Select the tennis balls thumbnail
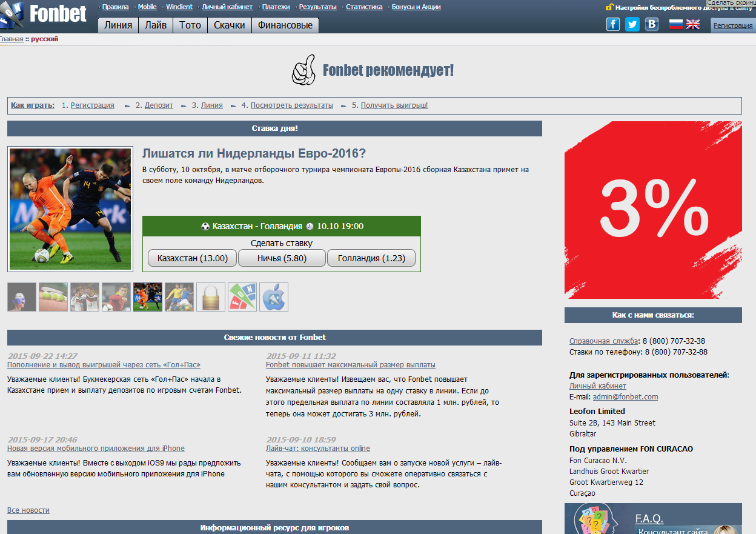The image size is (756, 534). pyautogui.click(x=53, y=297)
